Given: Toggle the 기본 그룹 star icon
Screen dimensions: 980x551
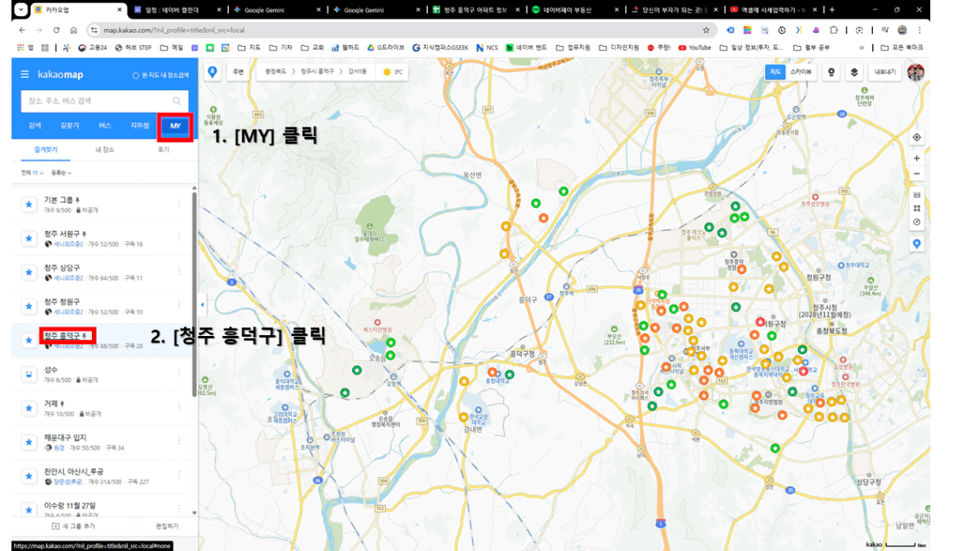Looking at the screenshot, I should tap(29, 205).
